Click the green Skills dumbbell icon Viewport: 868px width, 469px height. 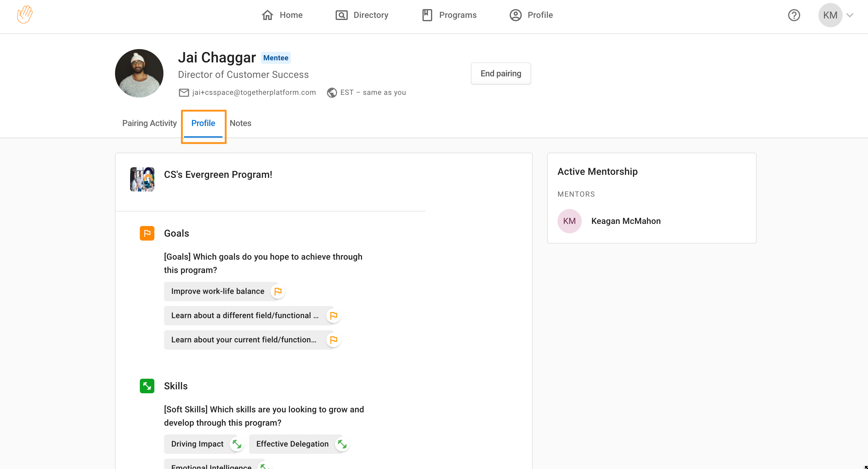point(147,386)
